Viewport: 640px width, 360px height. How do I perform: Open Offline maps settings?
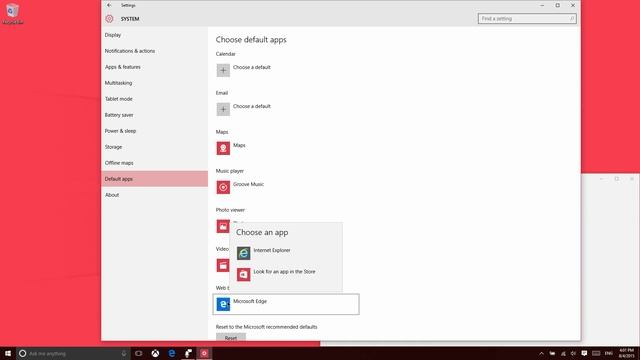point(154,163)
